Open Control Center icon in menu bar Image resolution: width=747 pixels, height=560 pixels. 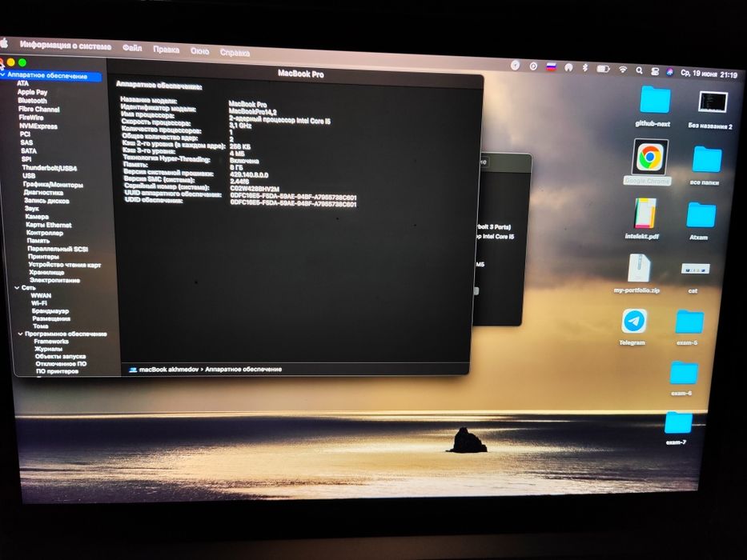655,71
